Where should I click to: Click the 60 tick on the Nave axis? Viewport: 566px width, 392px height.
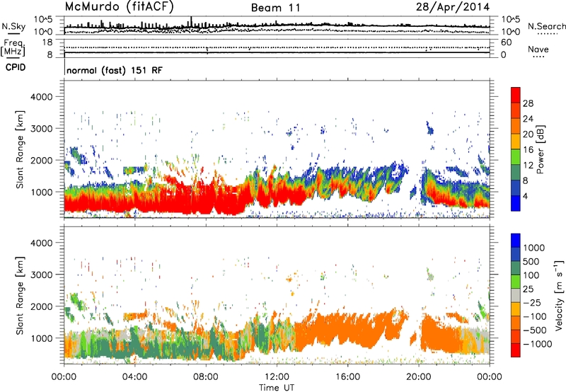pos(507,42)
